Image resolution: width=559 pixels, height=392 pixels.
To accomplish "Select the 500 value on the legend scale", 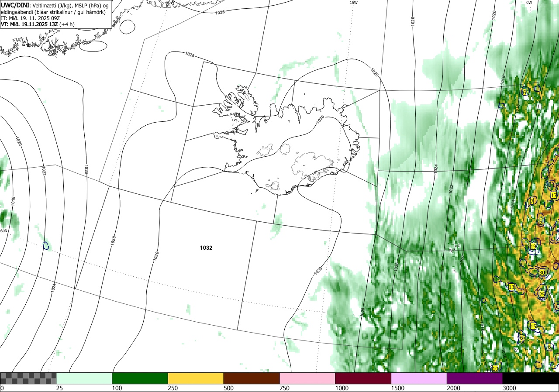I will point(228,388).
